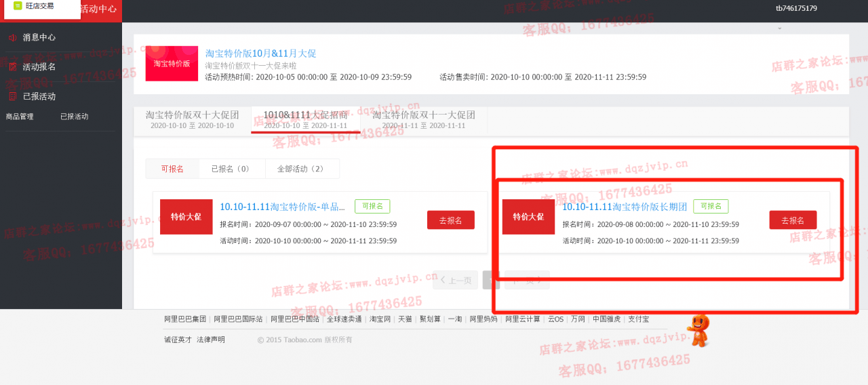
Task: Click the 特价大促 thumbnail of 长期团 activity
Action: (528, 217)
